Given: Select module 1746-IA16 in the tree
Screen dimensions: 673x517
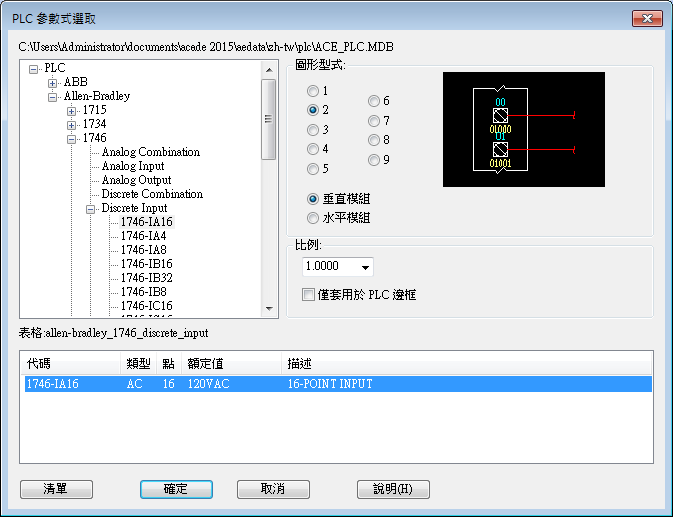Looking at the screenshot, I should pos(146,222).
